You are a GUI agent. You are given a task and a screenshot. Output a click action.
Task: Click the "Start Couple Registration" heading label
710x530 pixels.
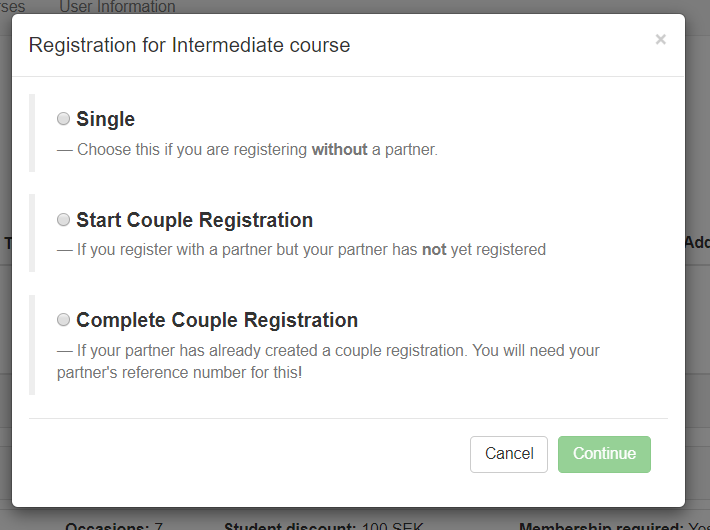point(194,220)
